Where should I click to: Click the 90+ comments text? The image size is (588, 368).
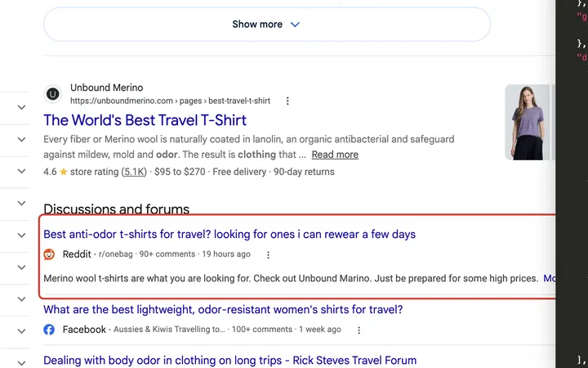click(167, 254)
